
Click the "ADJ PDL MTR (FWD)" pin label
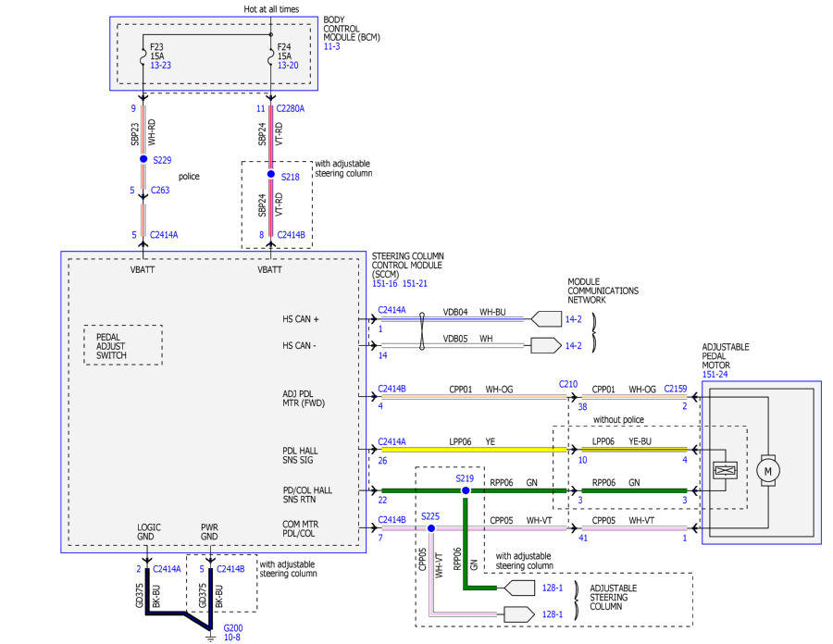(304, 399)
